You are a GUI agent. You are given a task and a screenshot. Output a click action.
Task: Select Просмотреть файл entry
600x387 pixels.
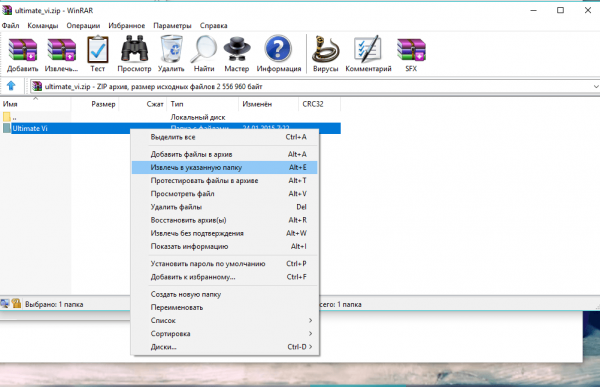pyautogui.click(x=225, y=194)
